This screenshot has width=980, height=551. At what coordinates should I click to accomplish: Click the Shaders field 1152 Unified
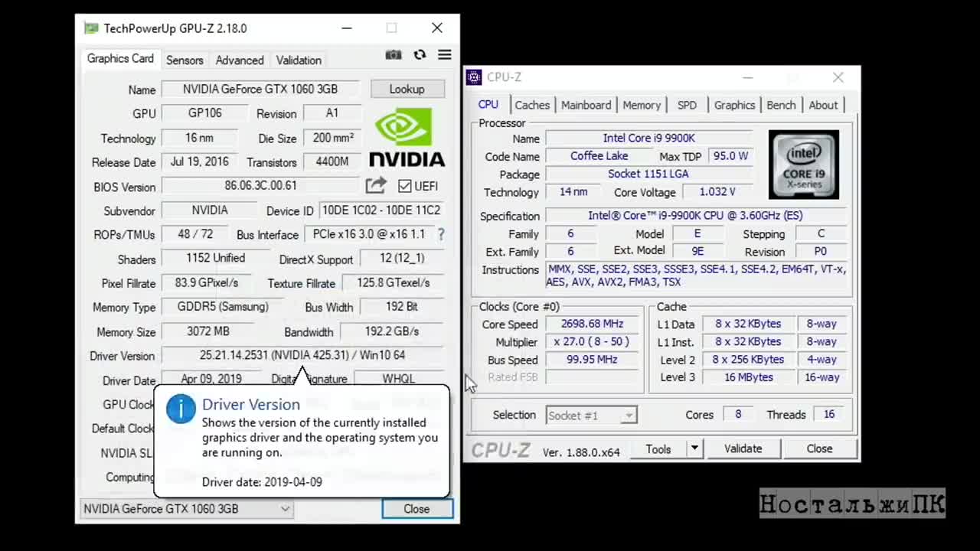coord(216,259)
